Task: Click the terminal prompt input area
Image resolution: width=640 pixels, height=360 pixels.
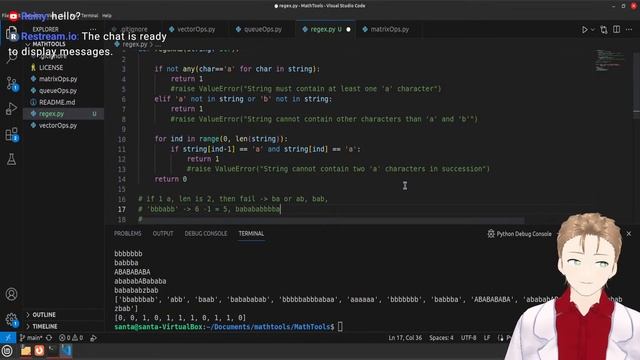Action: coord(340,327)
